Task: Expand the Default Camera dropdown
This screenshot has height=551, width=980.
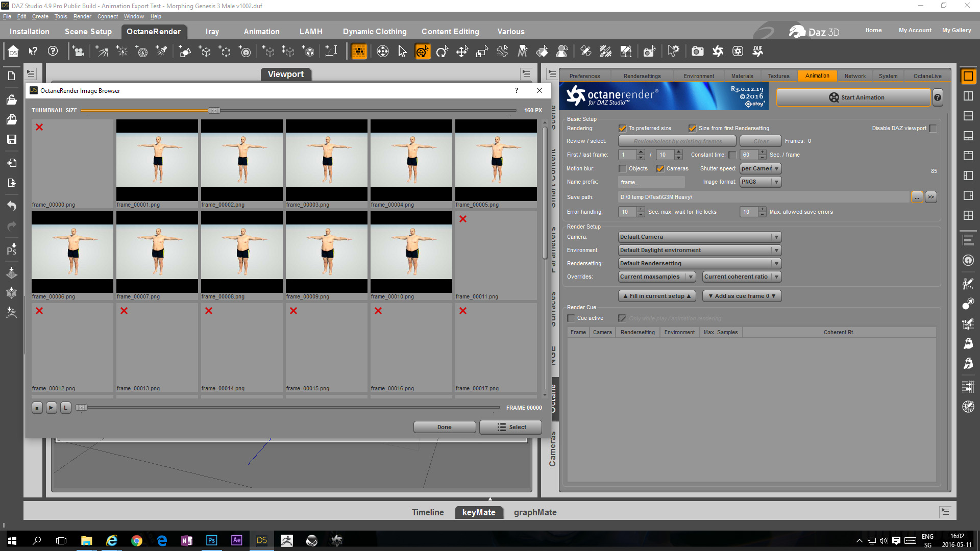Action: click(699, 237)
